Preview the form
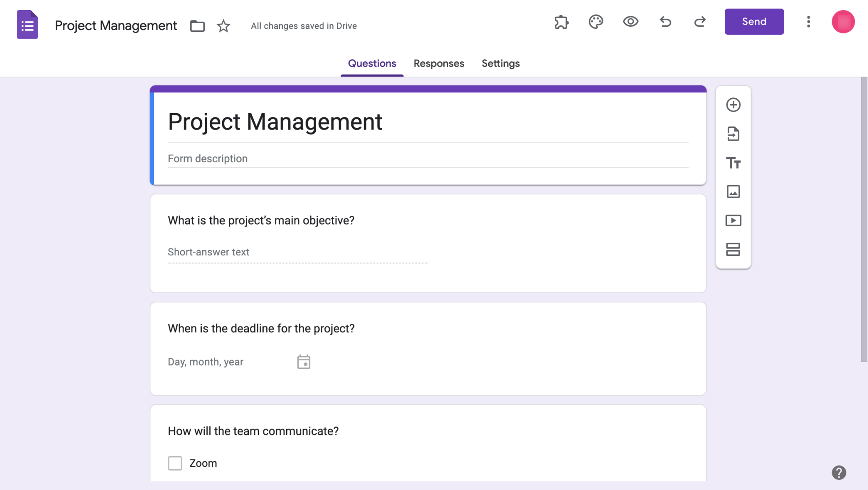The image size is (868, 490). [x=630, y=22]
